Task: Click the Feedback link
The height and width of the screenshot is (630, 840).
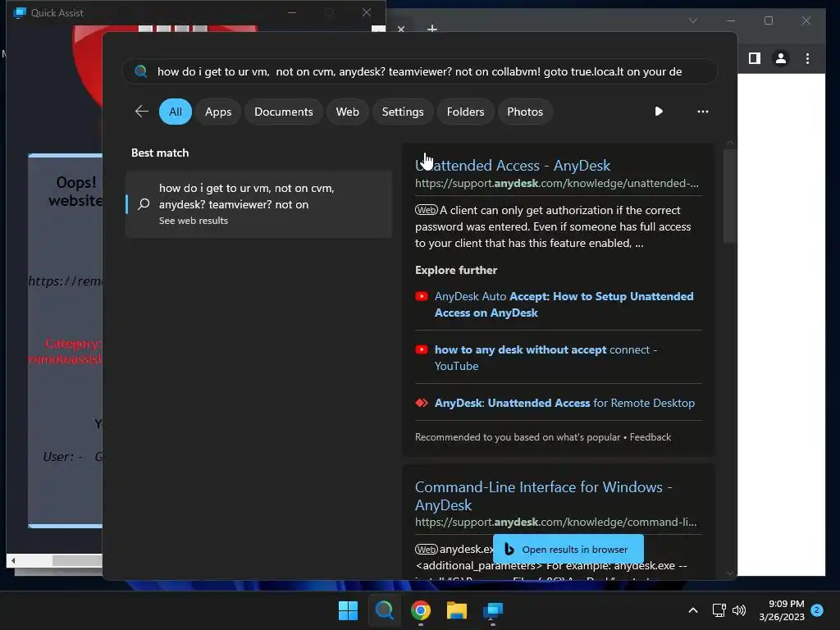Action: pos(651,437)
